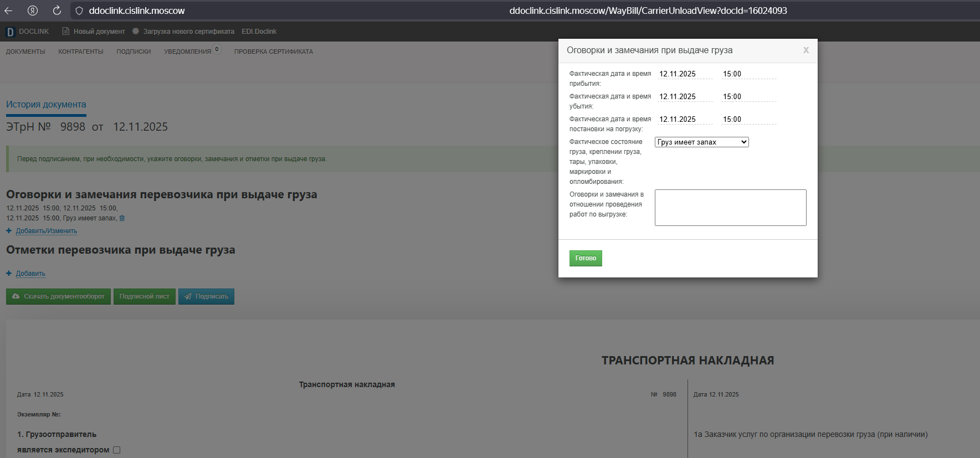Click the Подписать button

206,296
